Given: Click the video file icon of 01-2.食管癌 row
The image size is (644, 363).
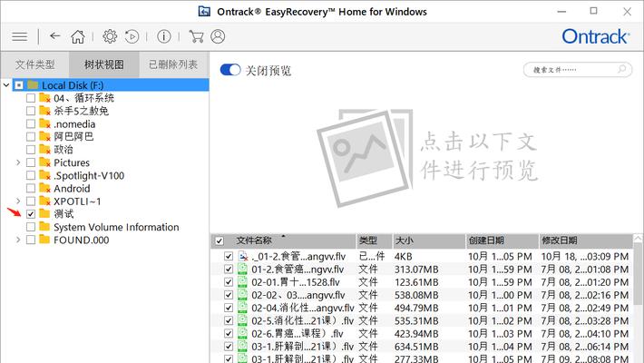Looking at the screenshot, I should pos(243,270).
